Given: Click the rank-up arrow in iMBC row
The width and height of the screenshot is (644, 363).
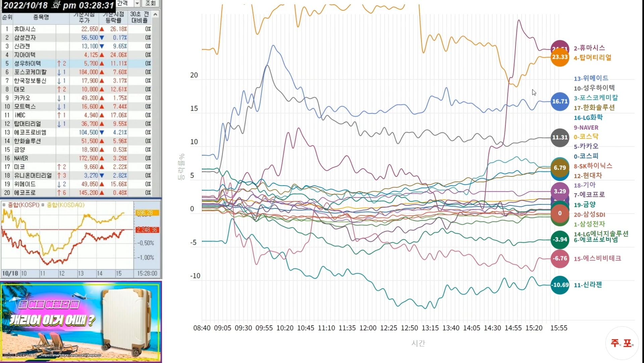Looking at the screenshot, I should click(59, 115).
